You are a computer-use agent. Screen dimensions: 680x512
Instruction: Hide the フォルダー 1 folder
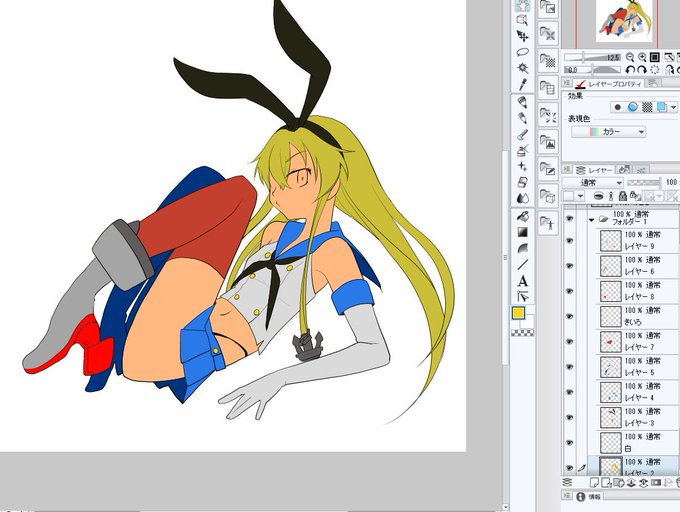[569, 219]
